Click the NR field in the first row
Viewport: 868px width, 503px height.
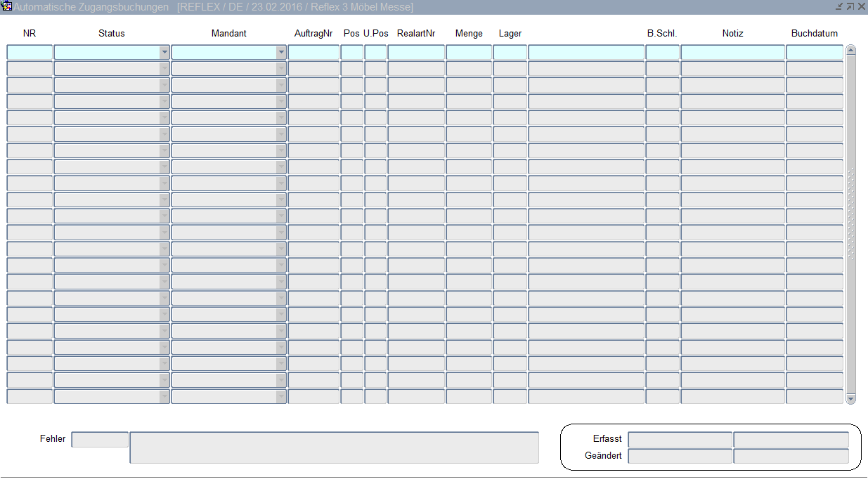click(30, 52)
